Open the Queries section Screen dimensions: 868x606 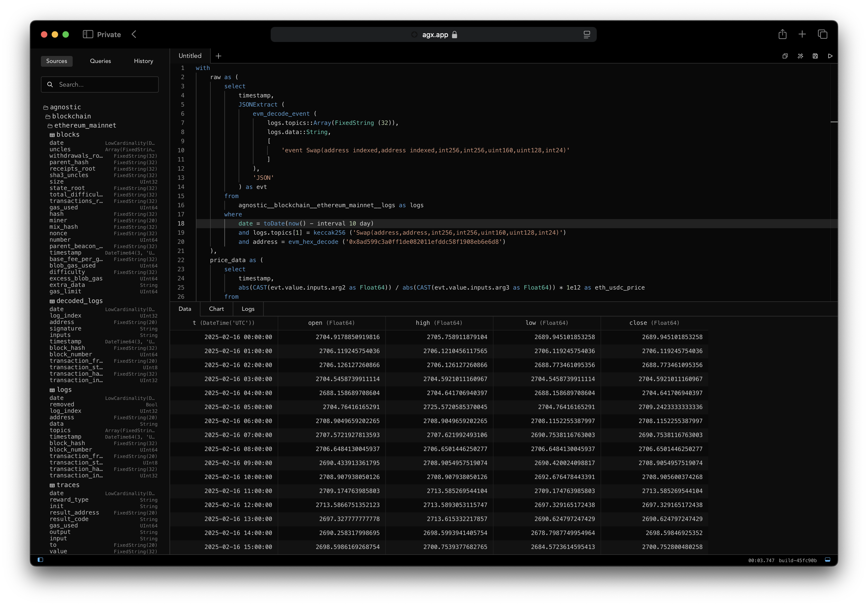[100, 61]
